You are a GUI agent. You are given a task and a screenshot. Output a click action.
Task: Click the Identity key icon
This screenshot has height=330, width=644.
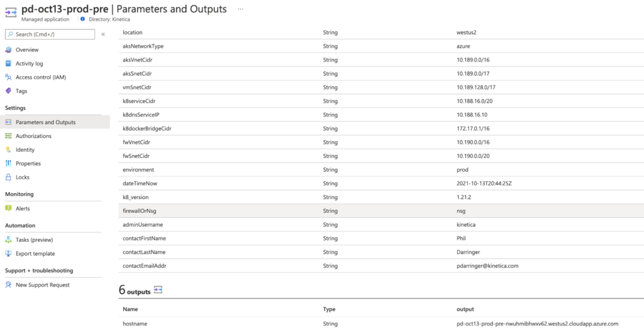tap(8, 150)
